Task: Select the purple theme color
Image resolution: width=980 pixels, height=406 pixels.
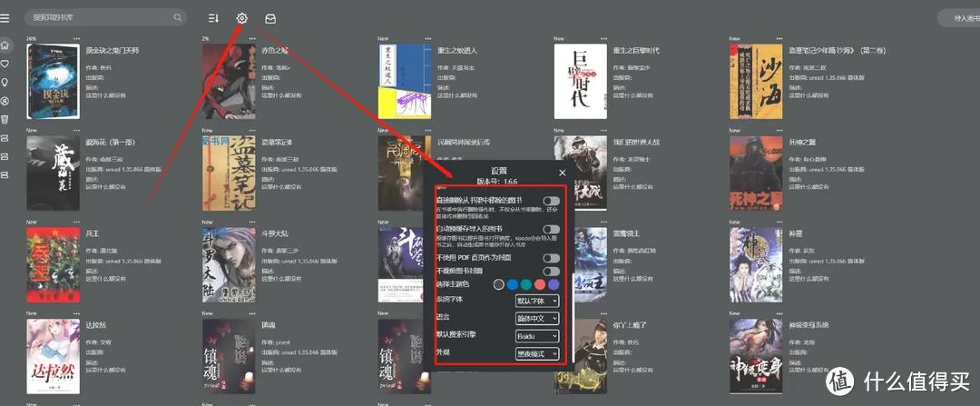Action: click(554, 284)
